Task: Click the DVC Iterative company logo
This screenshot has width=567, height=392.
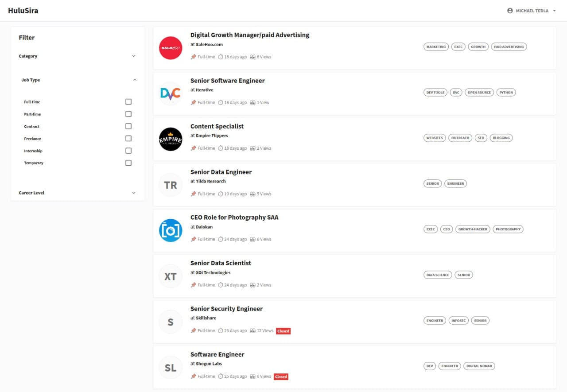Action: point(171,93)
